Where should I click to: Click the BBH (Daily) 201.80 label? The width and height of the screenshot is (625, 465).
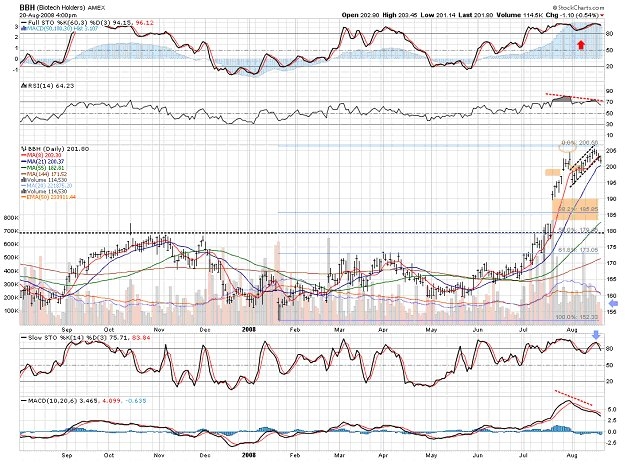tap(57, 149)
